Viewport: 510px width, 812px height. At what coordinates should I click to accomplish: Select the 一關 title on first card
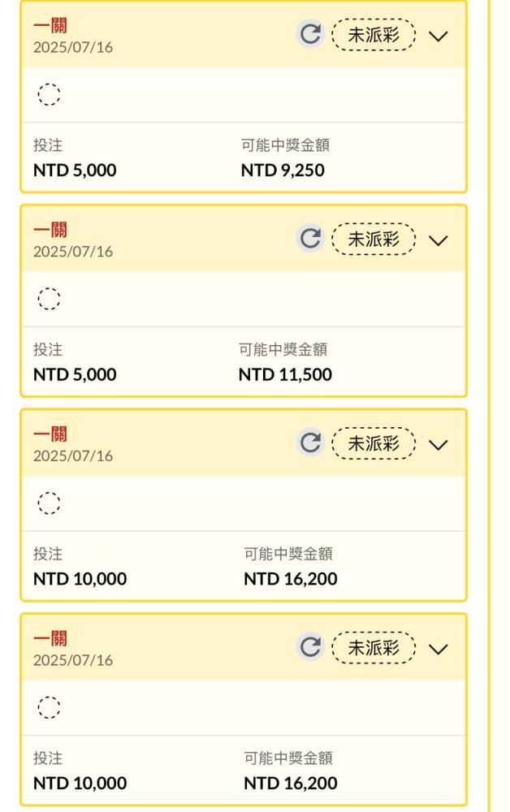(50, 25)
